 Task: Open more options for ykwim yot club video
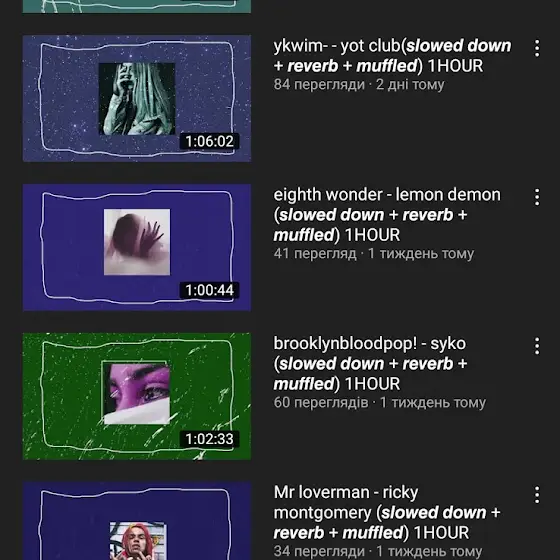tap(537, 48)
